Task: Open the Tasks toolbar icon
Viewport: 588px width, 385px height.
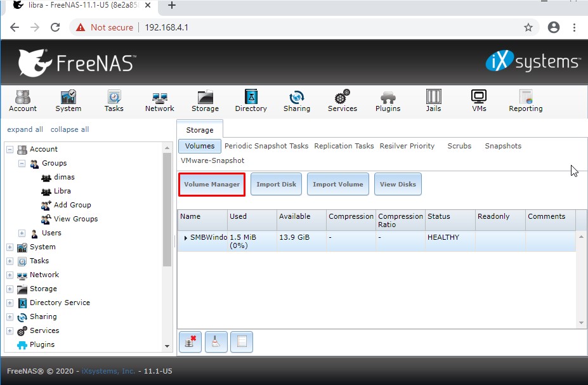Action: click(114, 100)
